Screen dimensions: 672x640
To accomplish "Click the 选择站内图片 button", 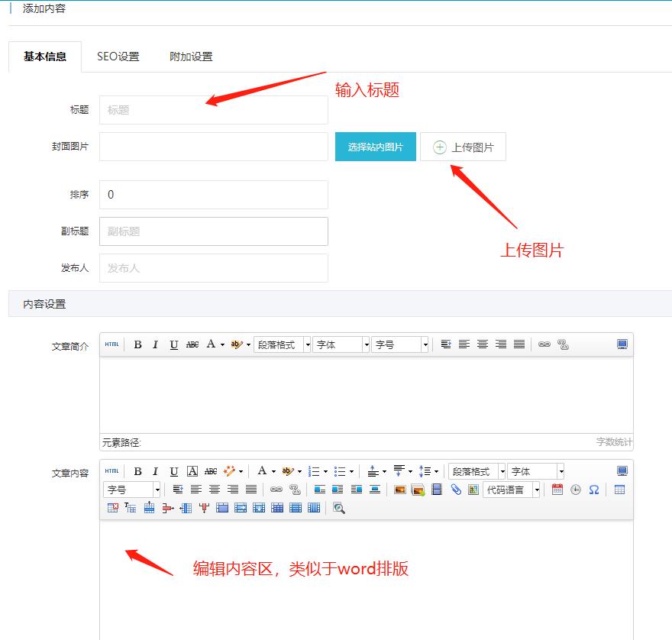I will [375, 147].
